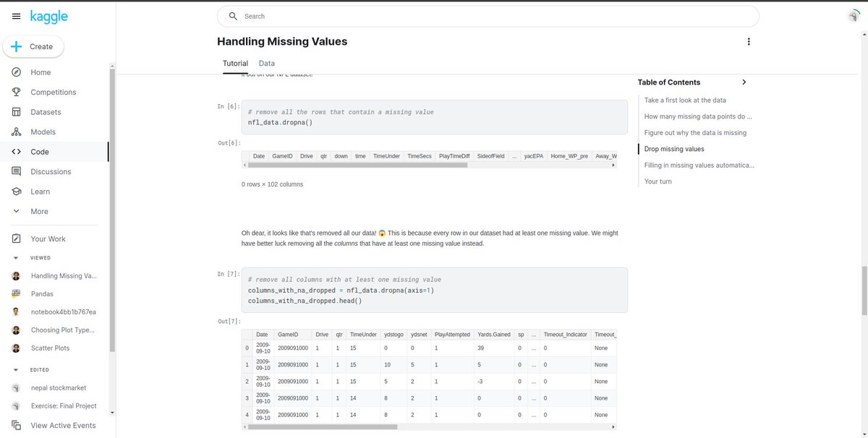868x438 pixels.
Task: Click the In [7] cell label
Action: pos(229,274)
